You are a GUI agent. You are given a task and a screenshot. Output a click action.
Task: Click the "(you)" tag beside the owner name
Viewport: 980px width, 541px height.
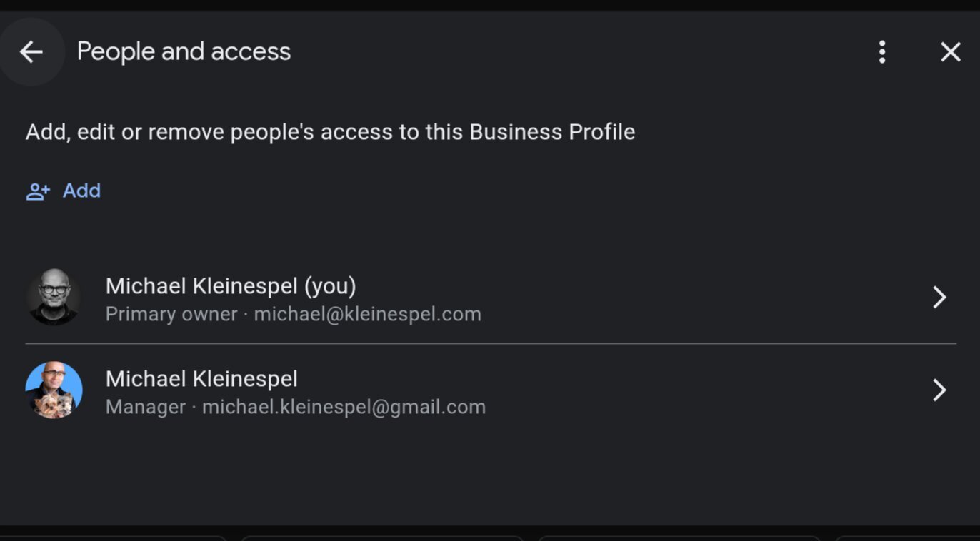[330, 286]
